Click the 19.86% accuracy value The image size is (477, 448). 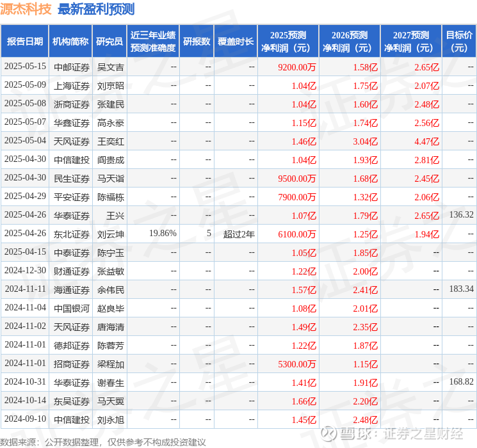[163, 233]
